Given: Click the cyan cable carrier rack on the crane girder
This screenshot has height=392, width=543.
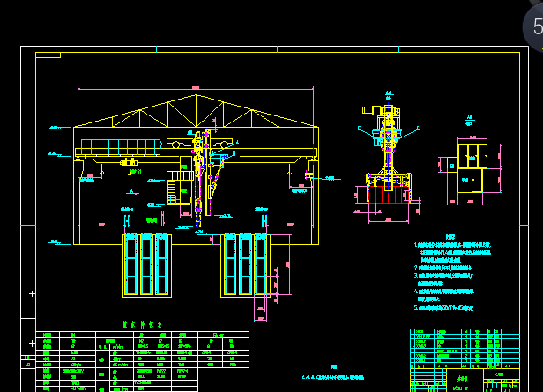Looking at the screenshot, I should click(x=122, y=147).
